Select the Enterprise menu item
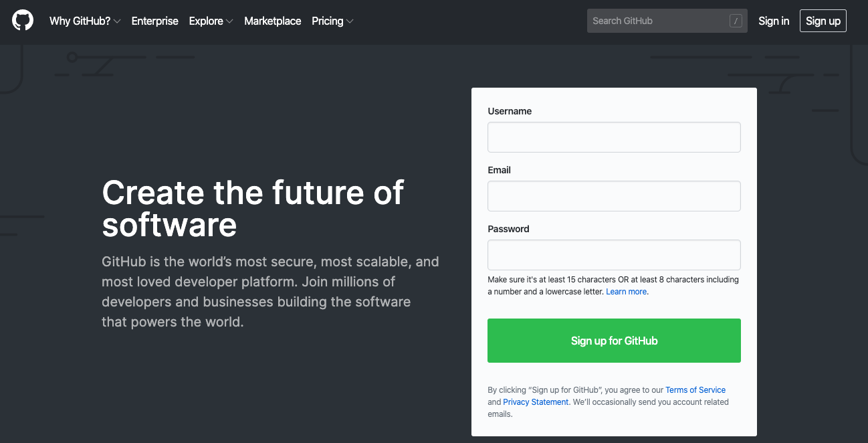 click(154, 21)
